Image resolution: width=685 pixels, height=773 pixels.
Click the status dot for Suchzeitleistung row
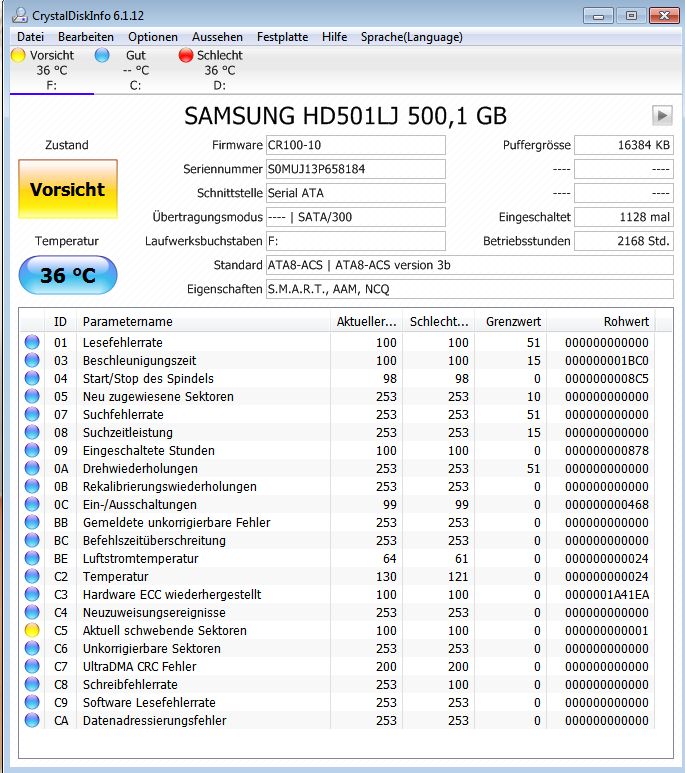(x=32, y=432)
